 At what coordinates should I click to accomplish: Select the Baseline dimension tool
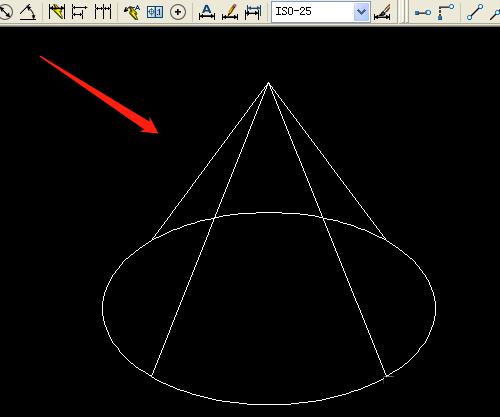[x=79, y=12]
